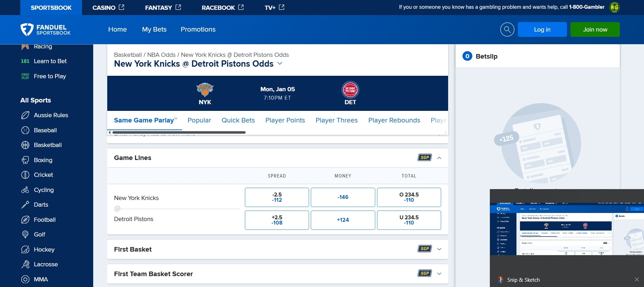The height and width of the screenshot is (287, 644).
Task: Bet Knicks spread -2.5 at -112
Action: [277, 197]
